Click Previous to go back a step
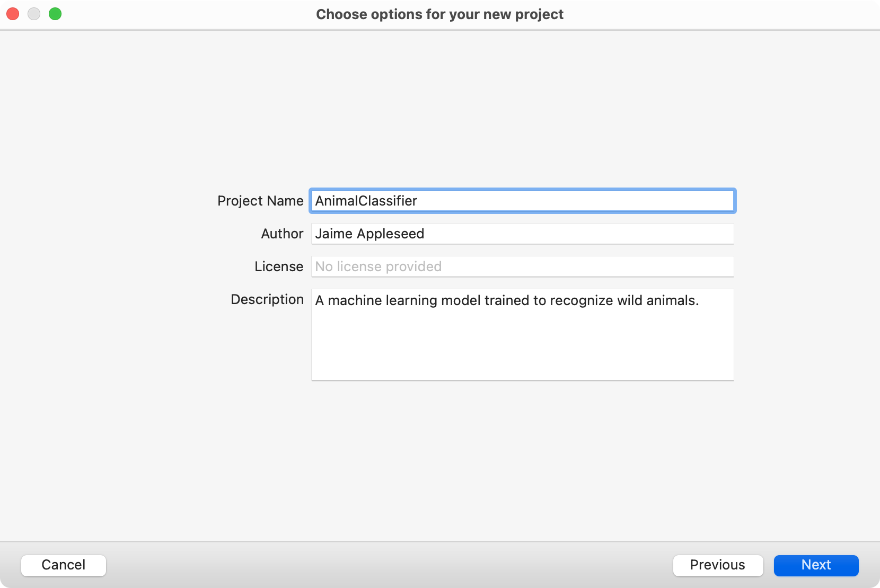 coord(718,565)
